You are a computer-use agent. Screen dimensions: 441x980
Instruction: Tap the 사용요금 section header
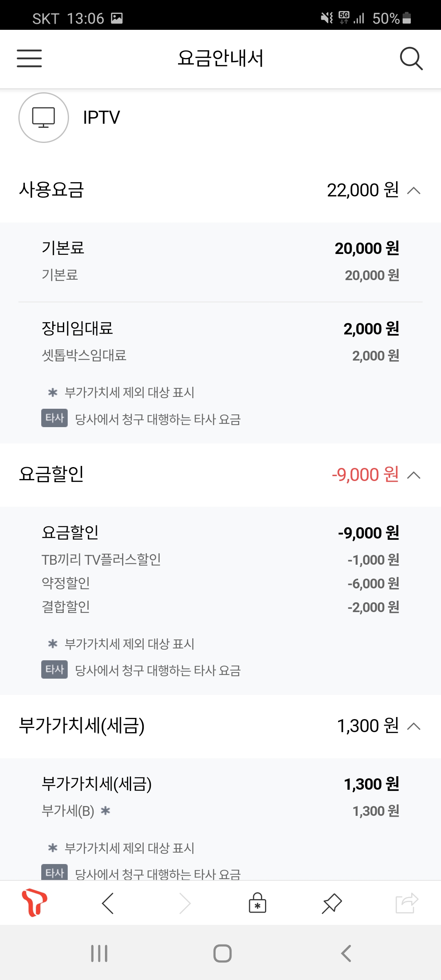coord(51,190)
